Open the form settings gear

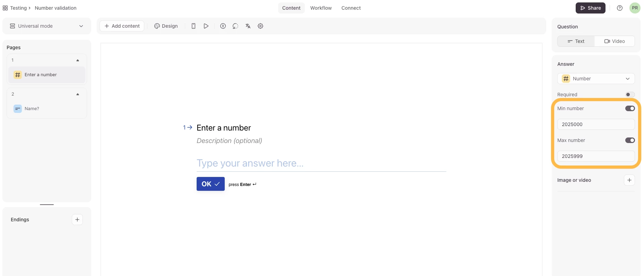pos(260,26)
